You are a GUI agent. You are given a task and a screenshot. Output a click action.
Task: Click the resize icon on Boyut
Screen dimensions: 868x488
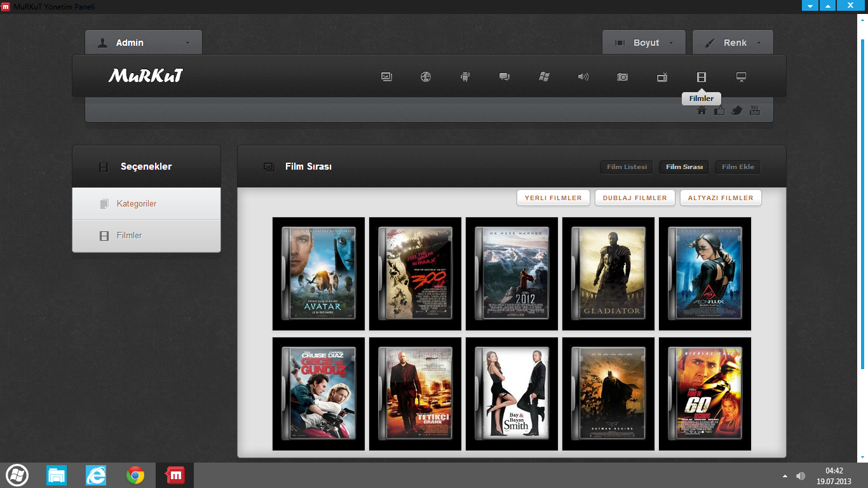coord(620,43)
